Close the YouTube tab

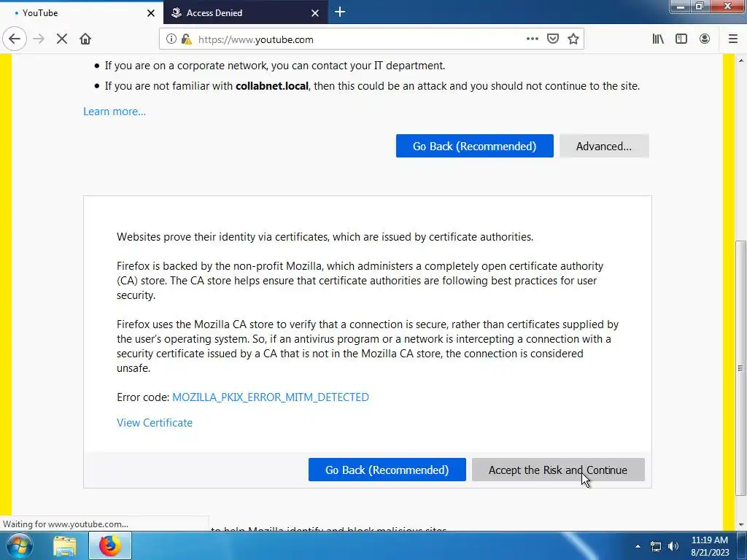pos(150,13)
